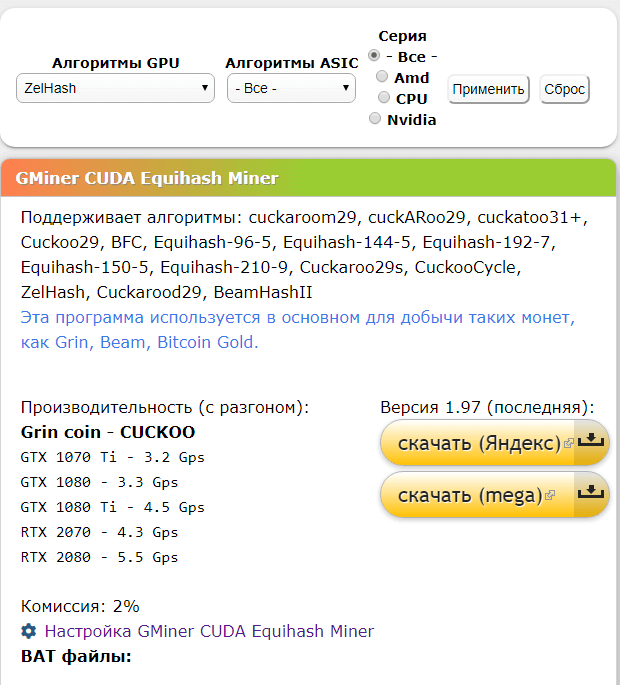Select the CPU series radio button
Image resolution: width=620 pixels, height=685 pixels.
coord(384,97)
